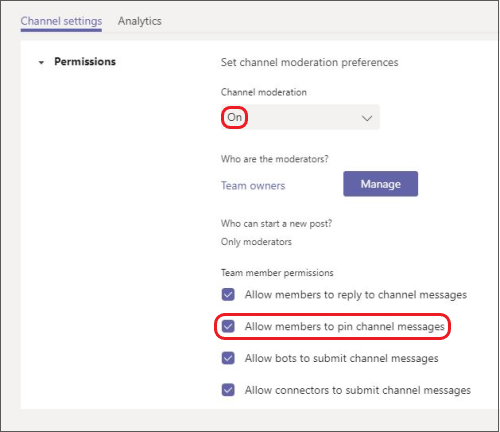Switch to the Analytics tab
This screenshot has width=500, height=432.
pyautogui.click(x=140, y=21)
